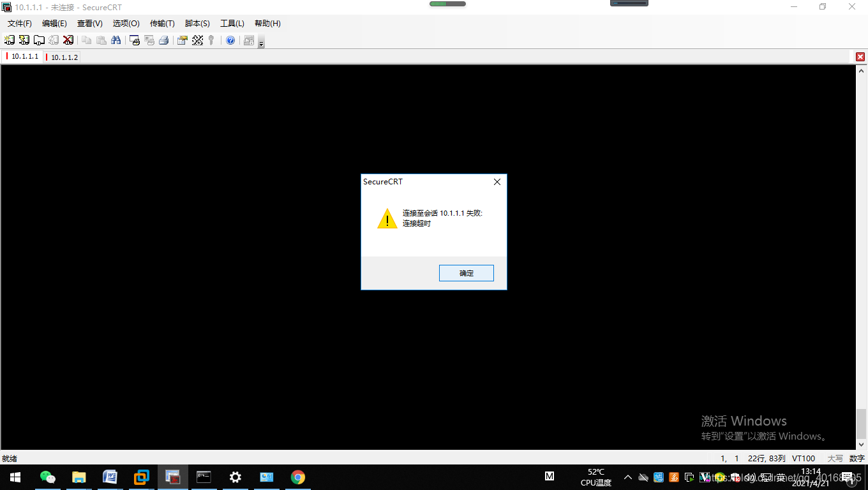Click the terminal scrollbar up arrow
This screenshot has height=490, width=868.
[x=862, y=71]
